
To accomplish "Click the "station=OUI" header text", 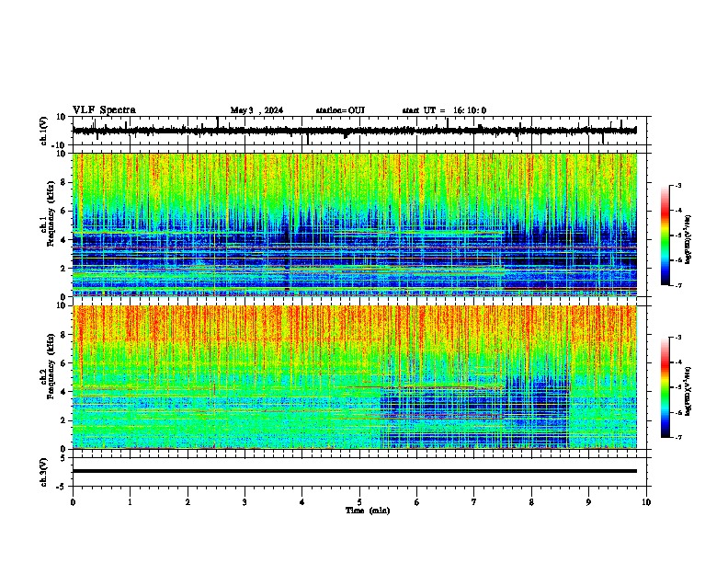I will [x=340, y=110].
